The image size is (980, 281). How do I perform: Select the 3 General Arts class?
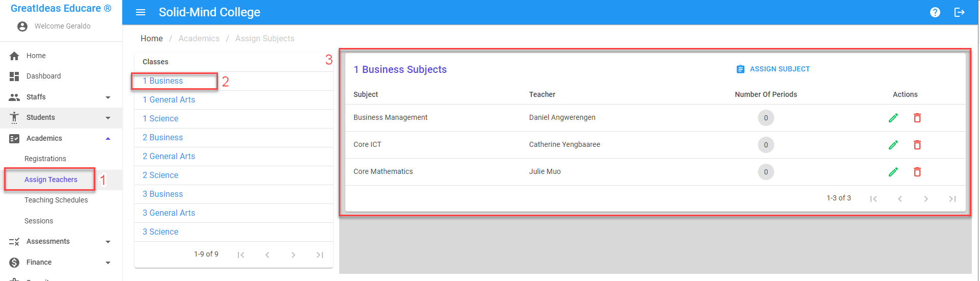(x=169, y=213)
